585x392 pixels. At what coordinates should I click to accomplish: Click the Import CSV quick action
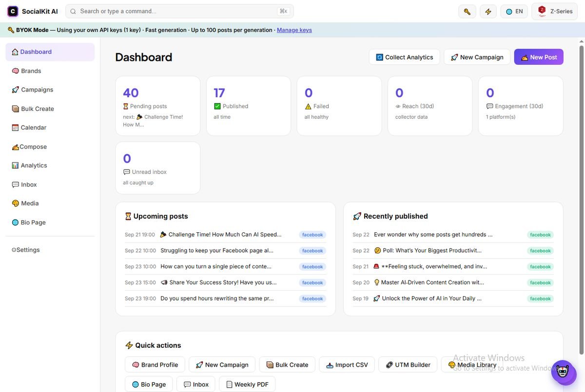point(347,365)
